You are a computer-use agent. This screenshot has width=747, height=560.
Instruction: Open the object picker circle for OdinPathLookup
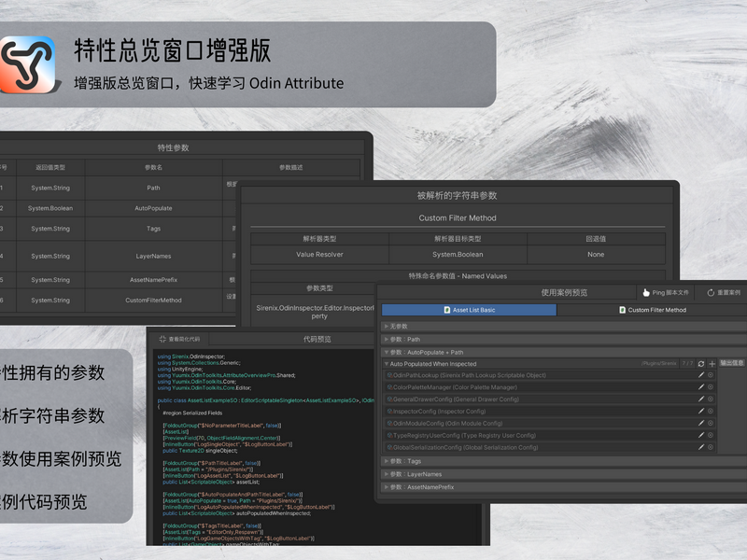click(x=711, y=375)
